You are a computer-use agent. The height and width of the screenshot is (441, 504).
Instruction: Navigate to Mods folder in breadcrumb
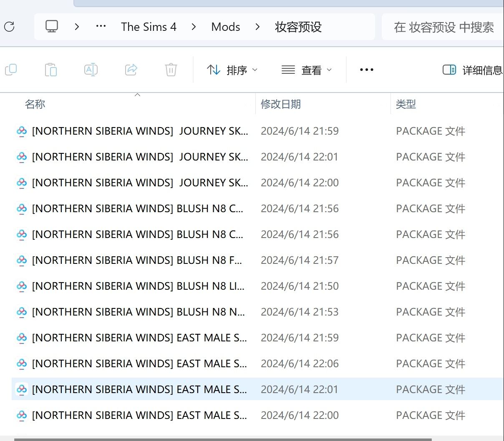pos(226,27)
